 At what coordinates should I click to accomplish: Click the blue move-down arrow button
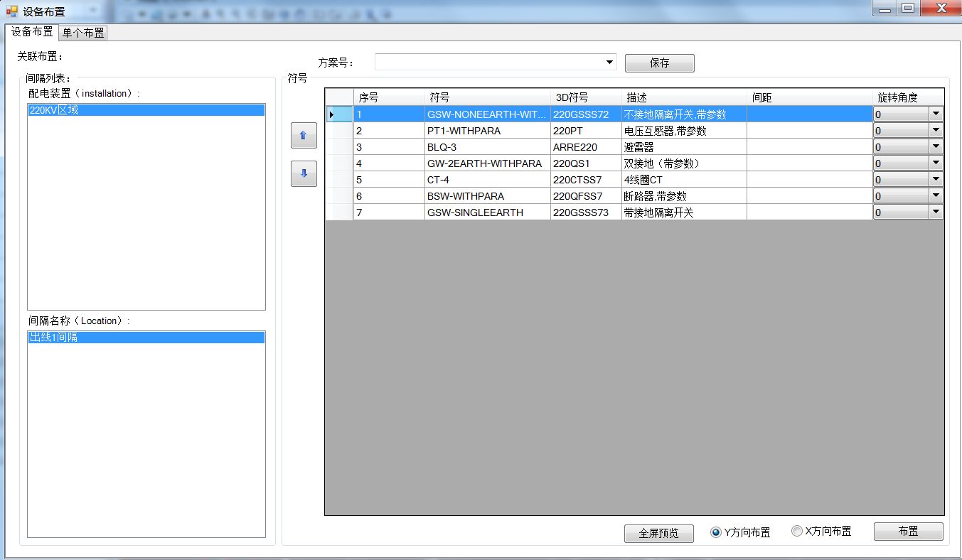304,173
